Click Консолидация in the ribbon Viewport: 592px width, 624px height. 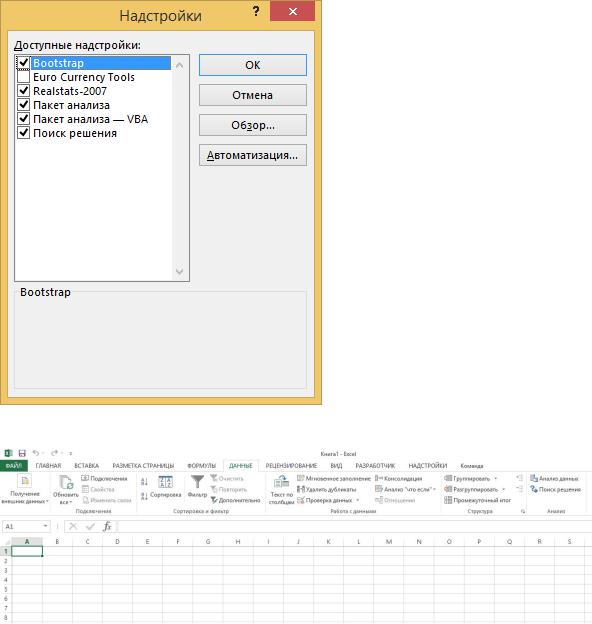399,478
